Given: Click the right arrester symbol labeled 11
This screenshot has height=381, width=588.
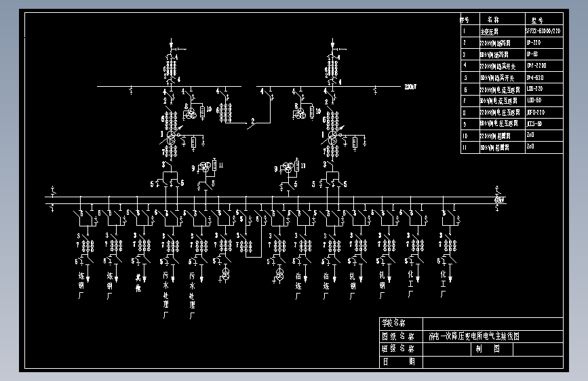Looking at the screenshot, I should [297, 165].
